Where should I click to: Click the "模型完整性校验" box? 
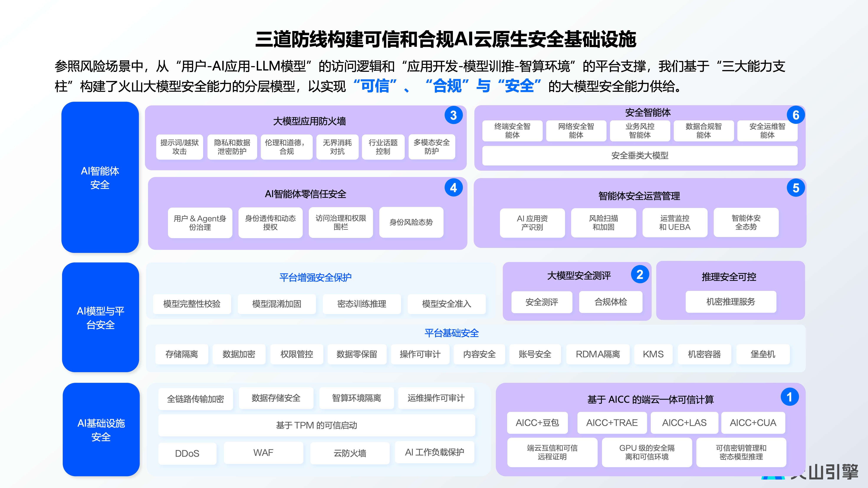192,304
